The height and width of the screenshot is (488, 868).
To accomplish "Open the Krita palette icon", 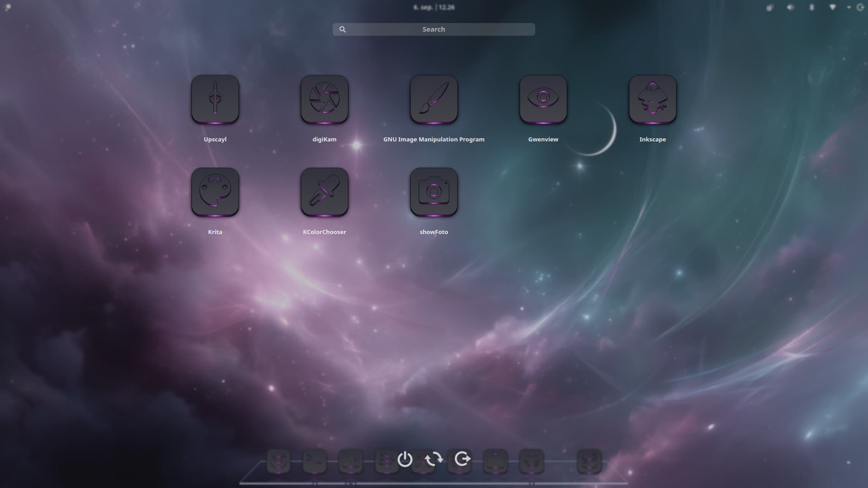I will 215,192.
